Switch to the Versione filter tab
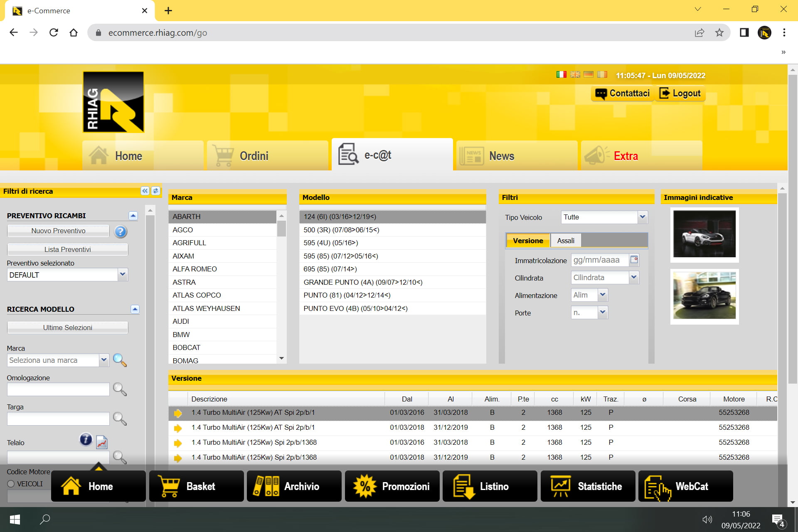The image size is (798, 532). click(528, 241)
